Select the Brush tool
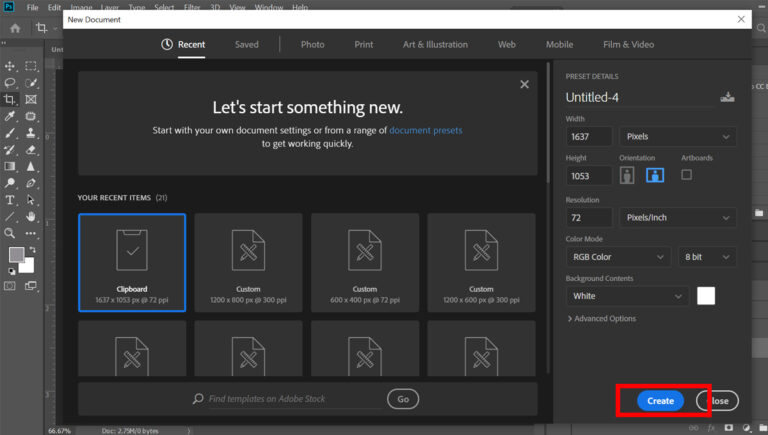This screenshot has height=435, width=768. (x=10, y=133)
